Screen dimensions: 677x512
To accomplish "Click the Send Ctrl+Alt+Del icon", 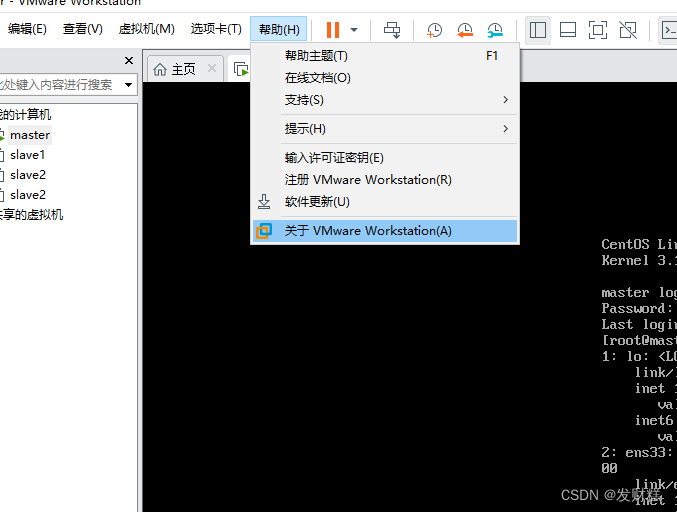I will pyautogui.click(x=392, y=30).
